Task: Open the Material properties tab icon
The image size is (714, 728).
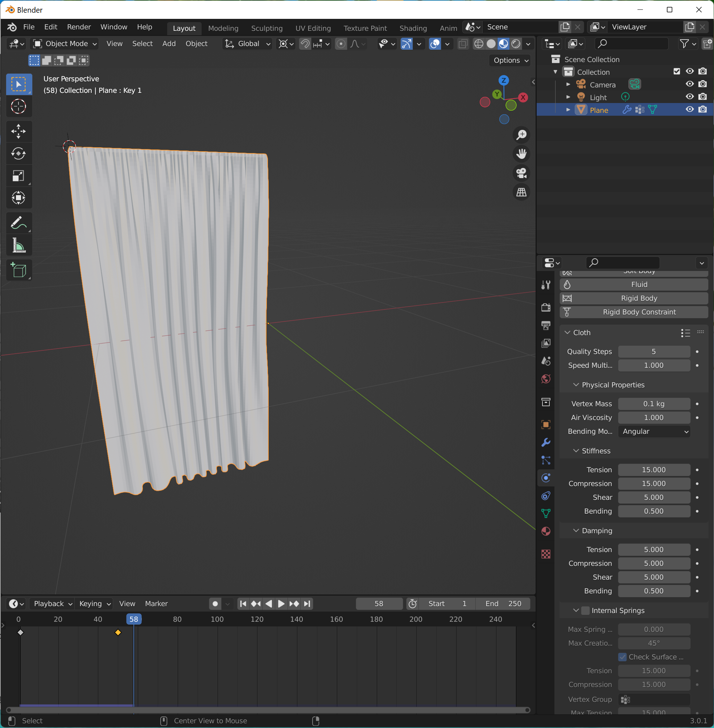Action: coord(546,531)
